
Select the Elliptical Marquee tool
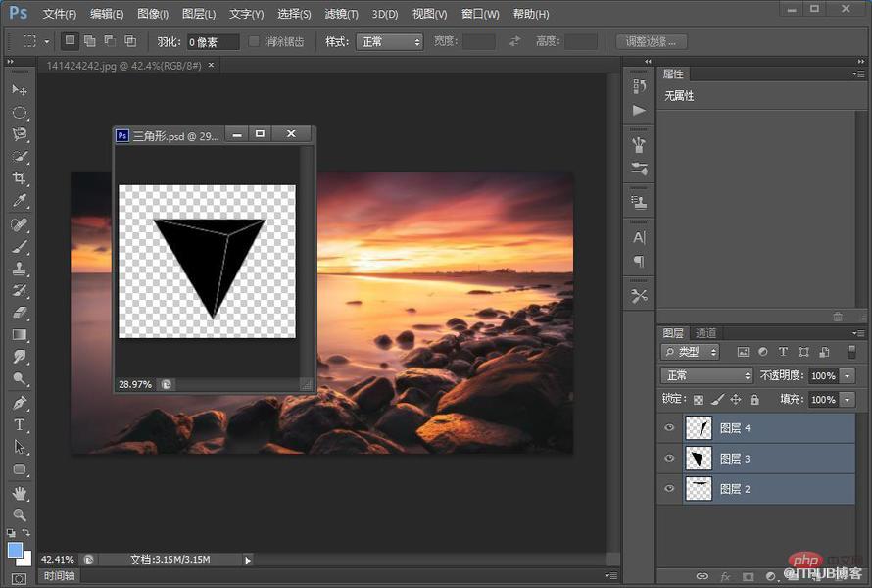pos(20,112)
